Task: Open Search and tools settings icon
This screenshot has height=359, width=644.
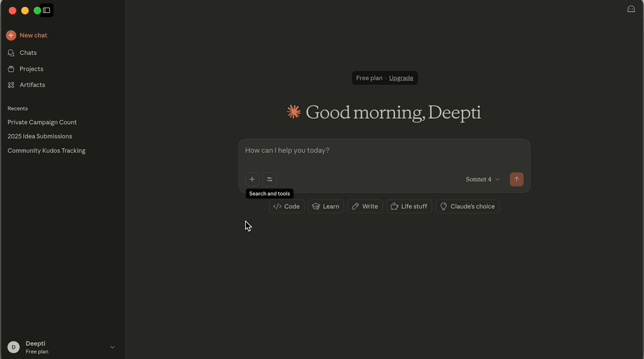Action: point(270,179)
